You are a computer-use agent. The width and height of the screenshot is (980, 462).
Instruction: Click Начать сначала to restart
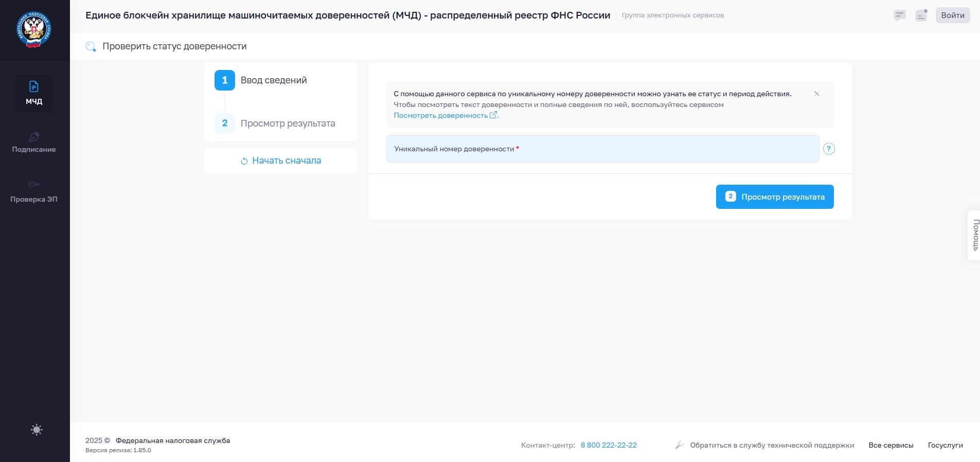pos(281,161)
